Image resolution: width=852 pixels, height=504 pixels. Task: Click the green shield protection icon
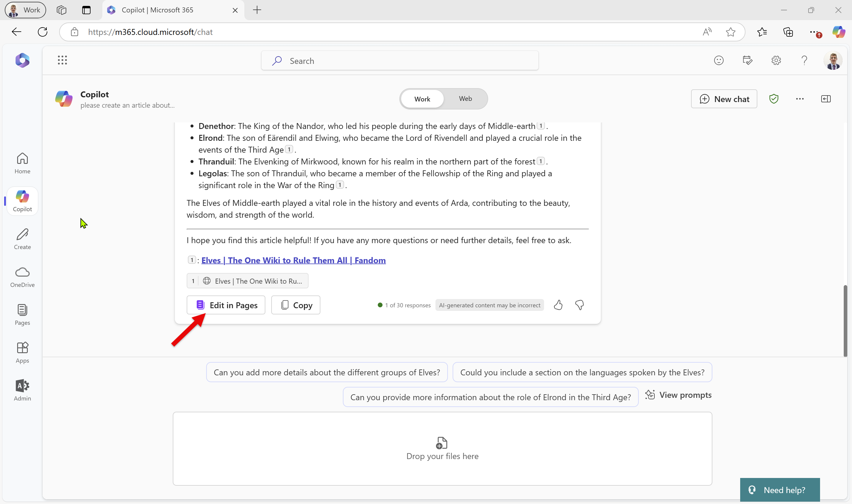click(x=774, y=99)
